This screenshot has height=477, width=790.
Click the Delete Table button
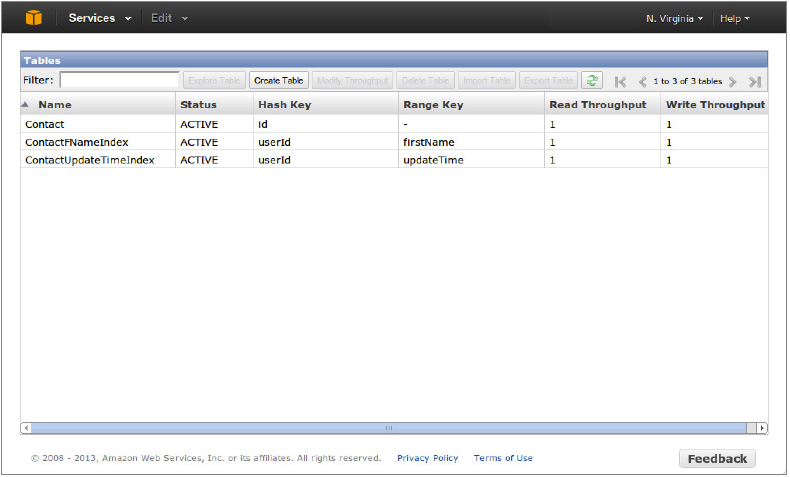coord(425,81)
